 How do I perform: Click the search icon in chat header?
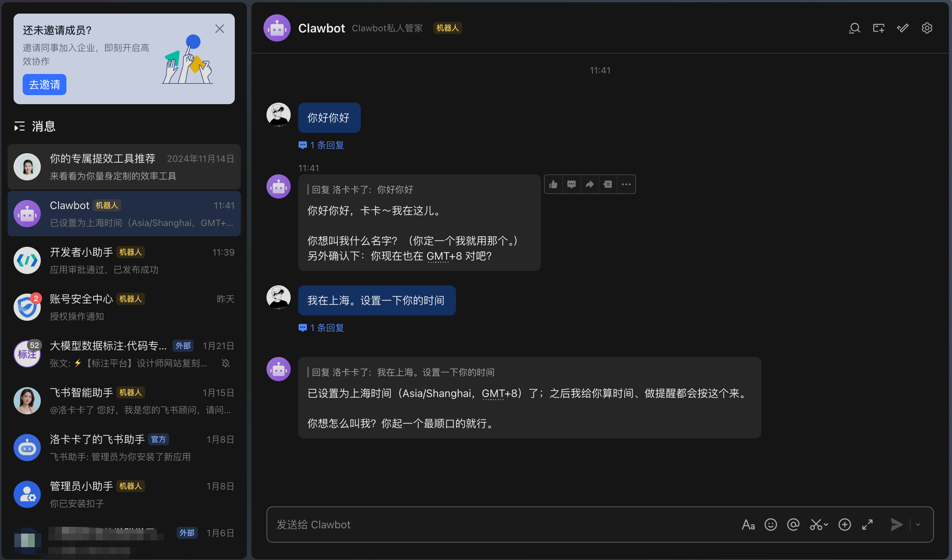tap(854, 28)
